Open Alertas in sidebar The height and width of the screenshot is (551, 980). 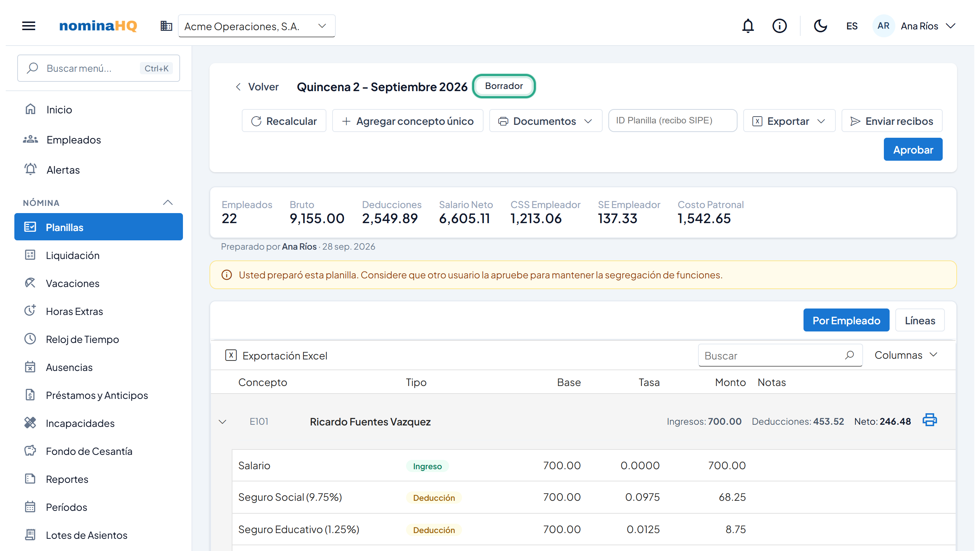click(x=99, y=170)
